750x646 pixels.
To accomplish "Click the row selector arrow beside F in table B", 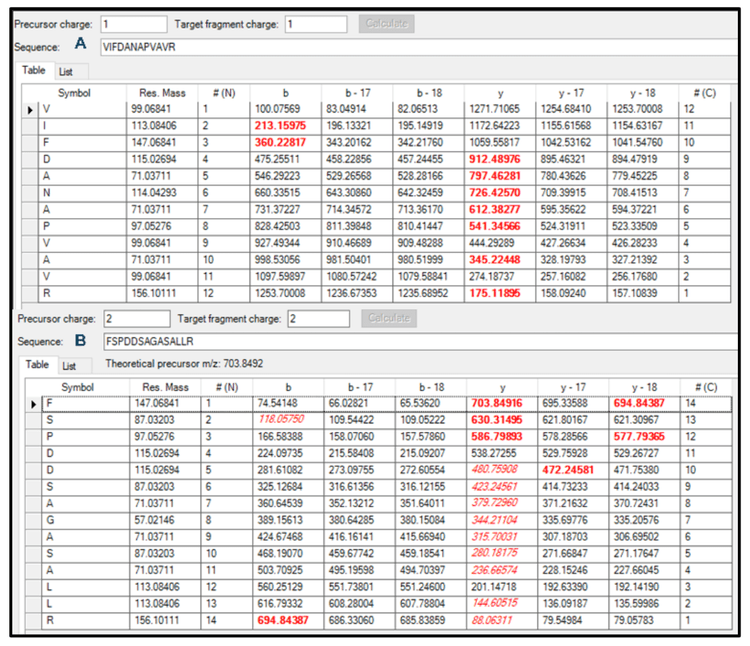I will point(33,404).
